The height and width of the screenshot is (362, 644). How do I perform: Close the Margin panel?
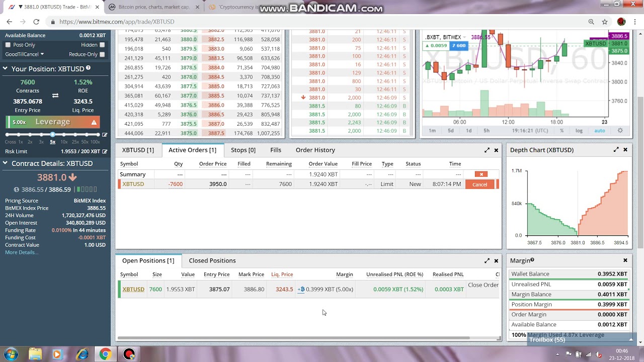point(625,260)
